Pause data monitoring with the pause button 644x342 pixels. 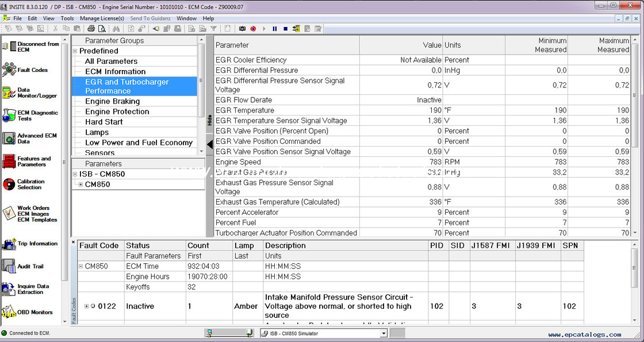(275, 28)
